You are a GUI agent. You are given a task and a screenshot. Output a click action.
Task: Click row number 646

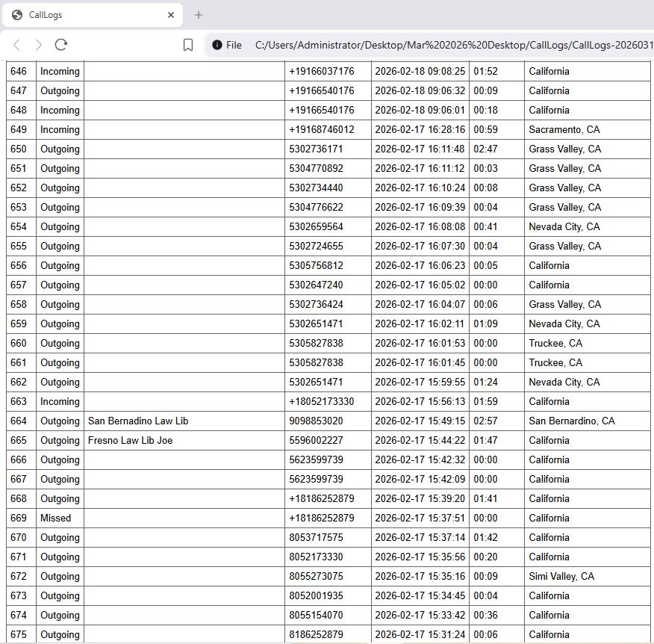19,72
